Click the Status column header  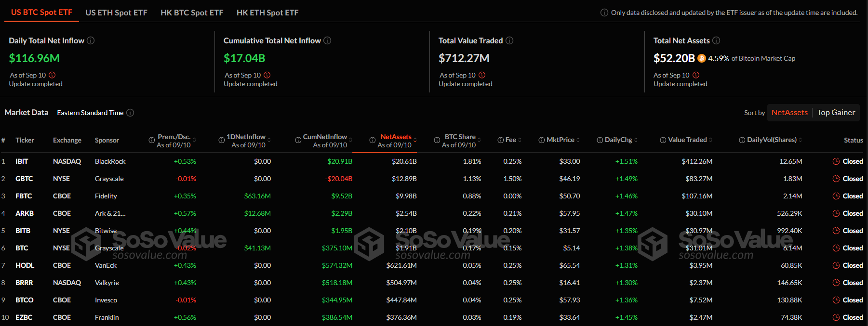coord(854,140)
